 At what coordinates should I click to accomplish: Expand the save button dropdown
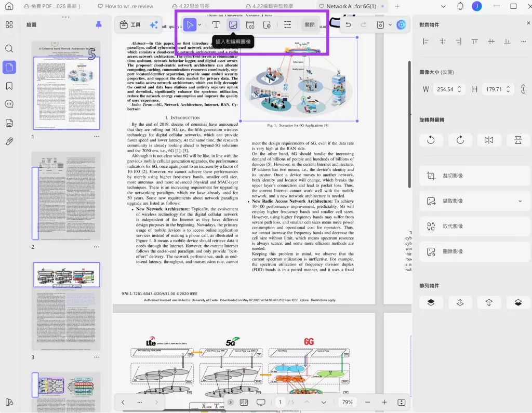390,24
